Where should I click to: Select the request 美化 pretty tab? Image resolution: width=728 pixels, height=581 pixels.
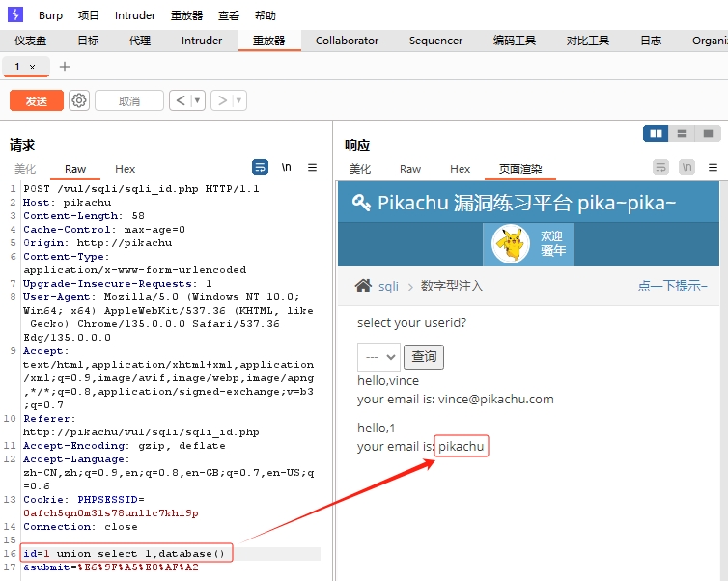click(25, 169)
